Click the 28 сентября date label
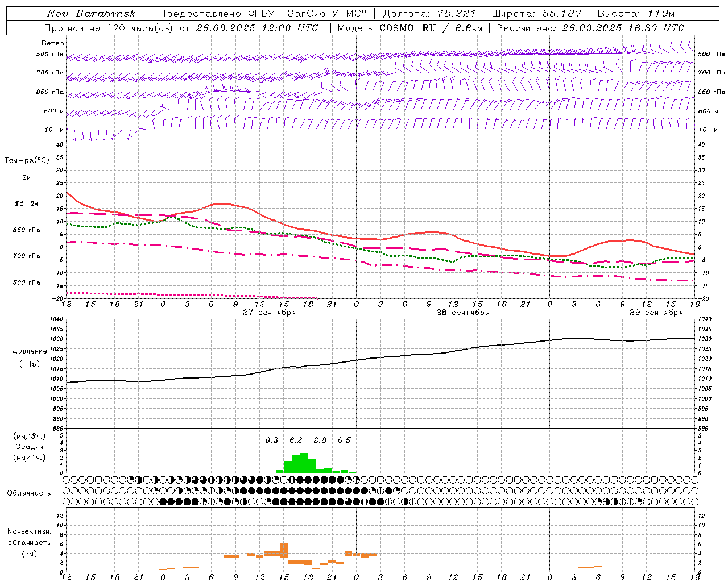 click(462, 313)
